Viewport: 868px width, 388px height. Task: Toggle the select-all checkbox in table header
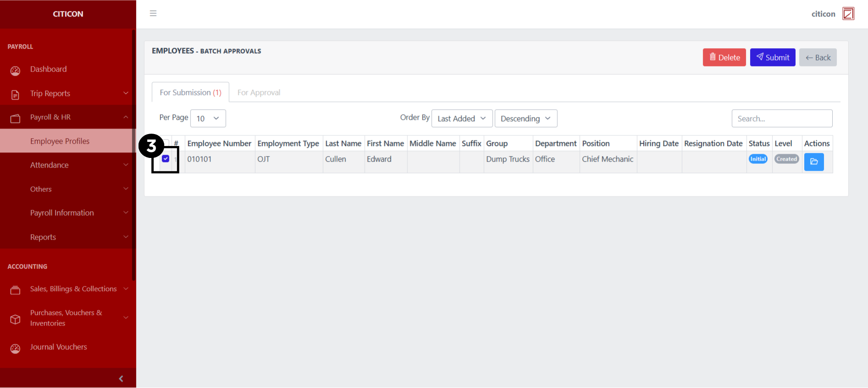coord(167,142)
